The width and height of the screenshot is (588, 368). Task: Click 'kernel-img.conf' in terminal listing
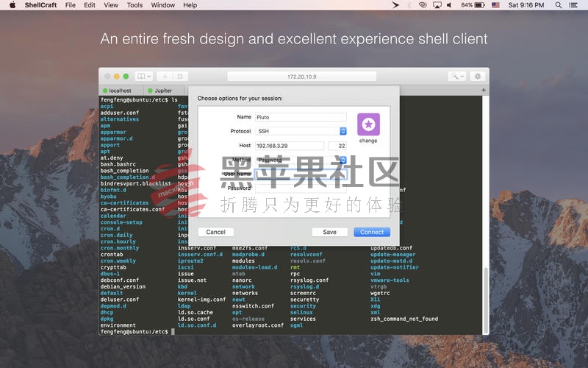(201, 300)
